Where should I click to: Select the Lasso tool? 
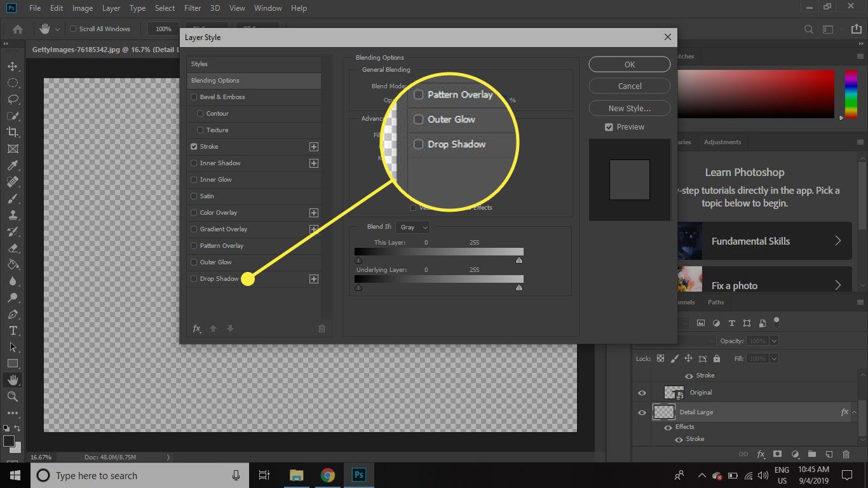[12, 99]
